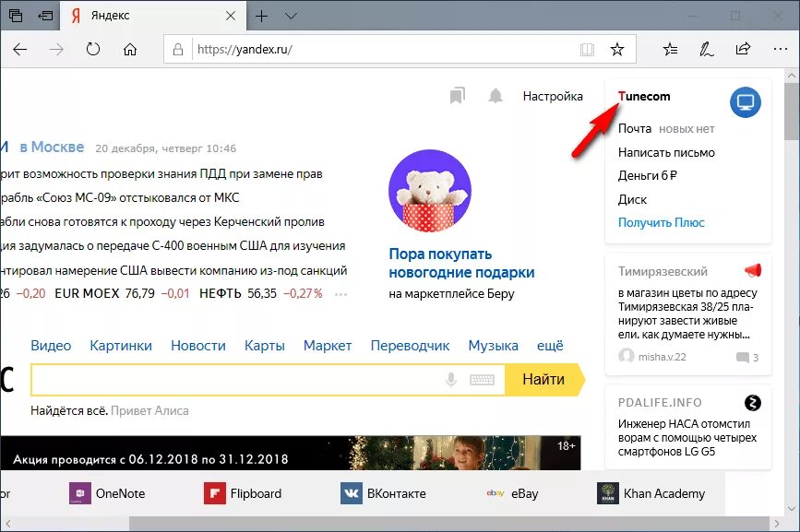Add page to favorites star icon
The height and width of the screenshot is (532, 800).
[x=617, y=50]
